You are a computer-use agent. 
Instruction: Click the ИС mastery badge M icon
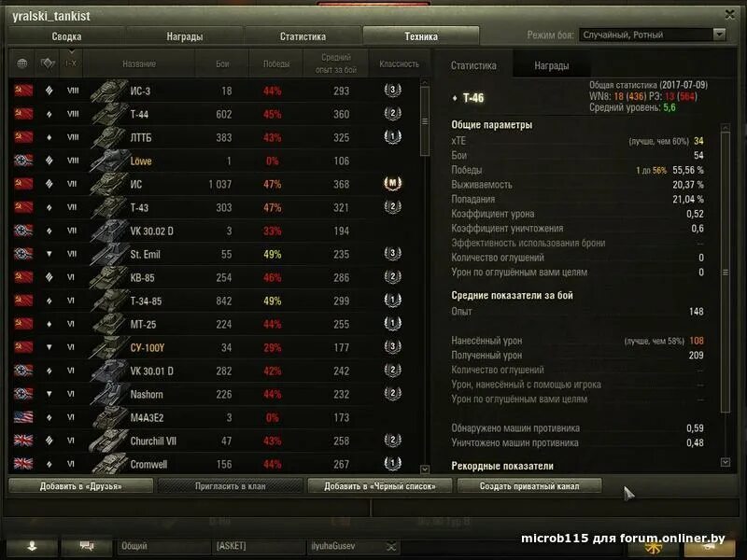[392, 183]
